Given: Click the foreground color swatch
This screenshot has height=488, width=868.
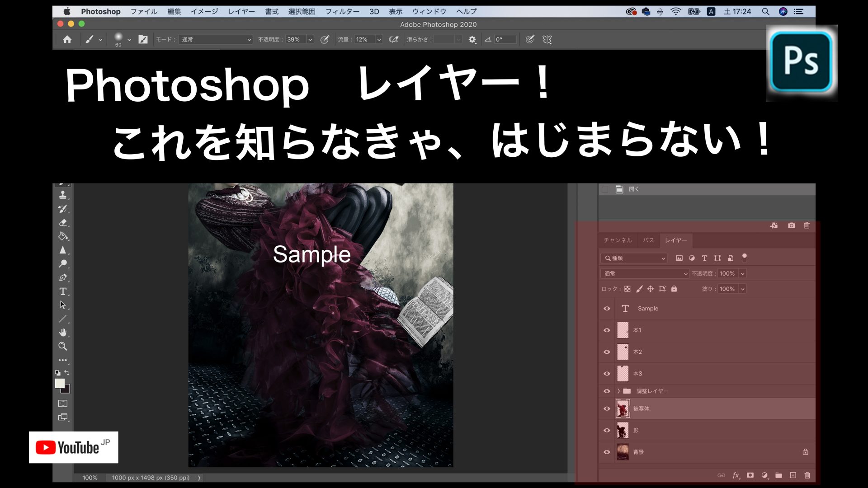Looking at the screenshot, I should coord(59,383).
